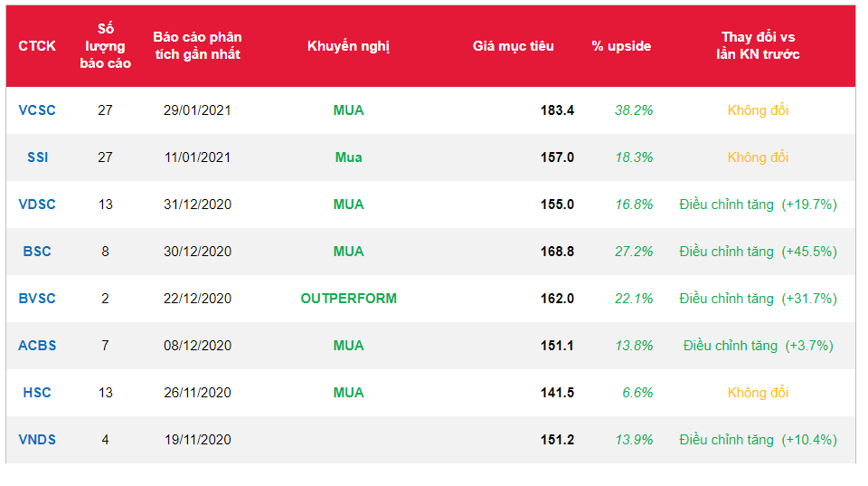
Task: Open the VNDS brokerage link
Action: pyautogui.click(x=37, y=440)
